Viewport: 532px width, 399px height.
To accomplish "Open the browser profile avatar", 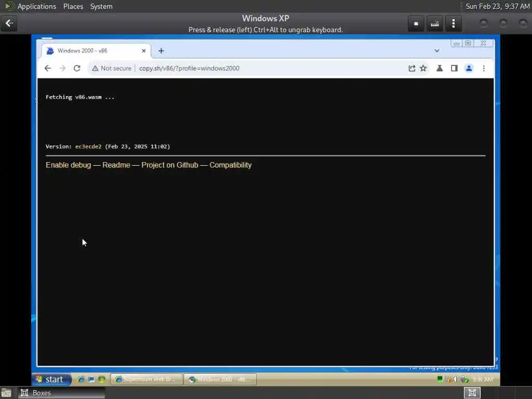I will [469, 68].
